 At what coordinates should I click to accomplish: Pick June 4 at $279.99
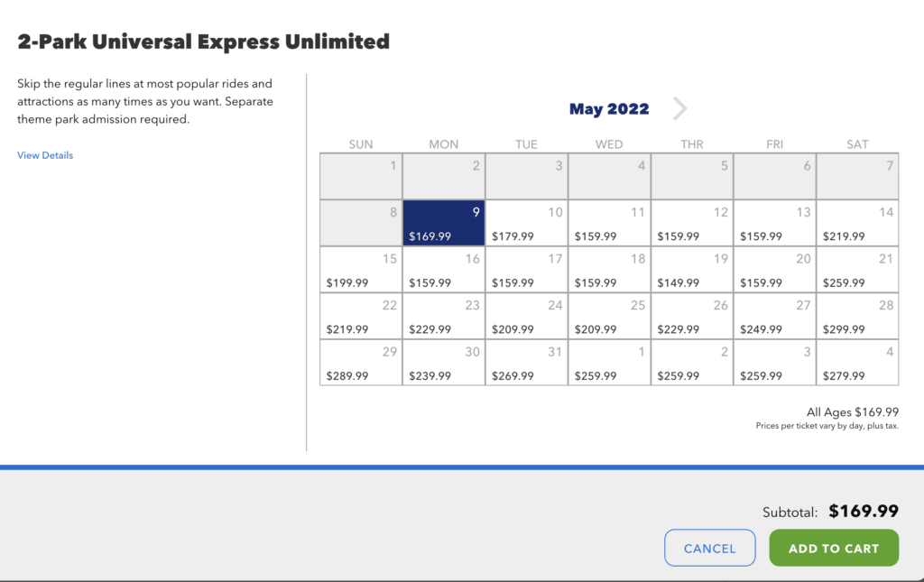coord(857,363)
